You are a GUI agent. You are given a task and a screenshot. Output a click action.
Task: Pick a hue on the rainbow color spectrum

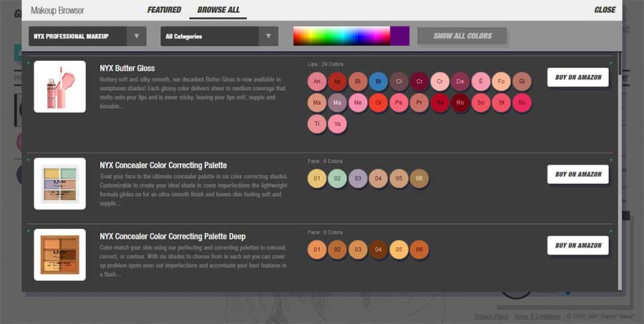342,36
